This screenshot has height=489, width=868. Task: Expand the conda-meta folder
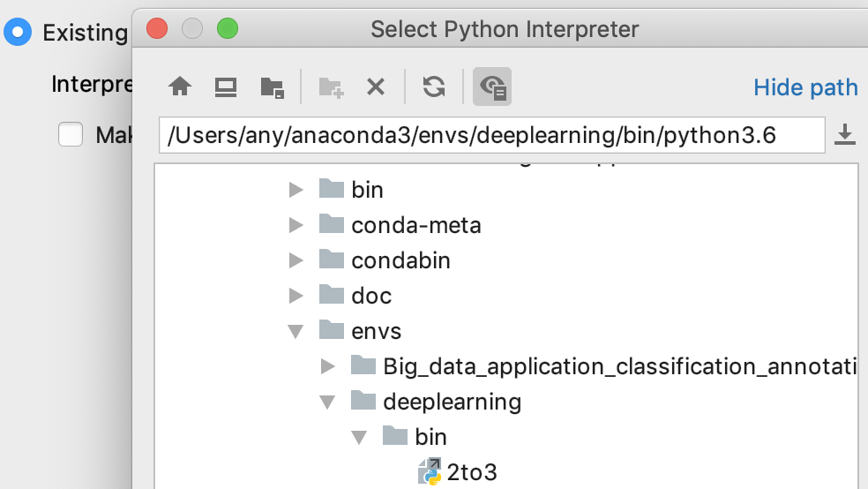(297, 225)
